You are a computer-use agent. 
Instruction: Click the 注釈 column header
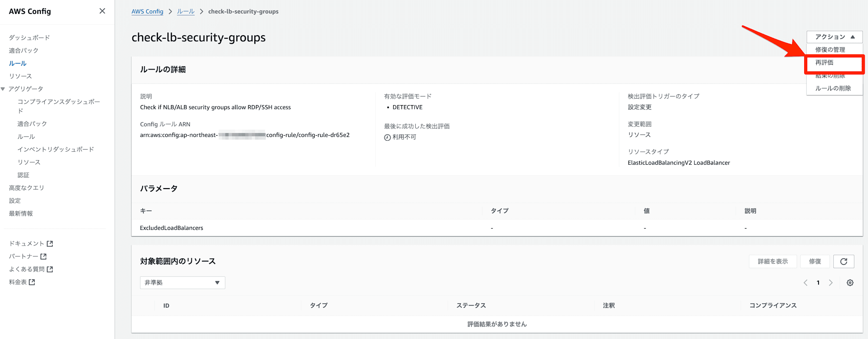point(609,306)
